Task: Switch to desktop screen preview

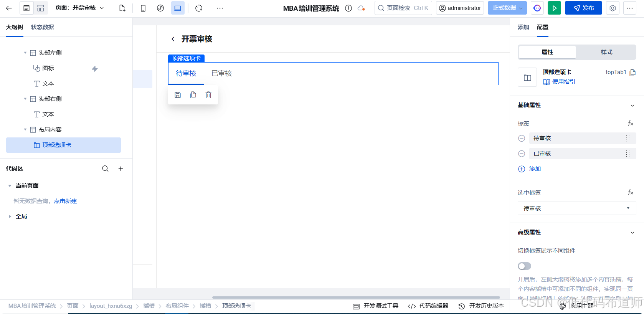Action: [x=178, y=8]
